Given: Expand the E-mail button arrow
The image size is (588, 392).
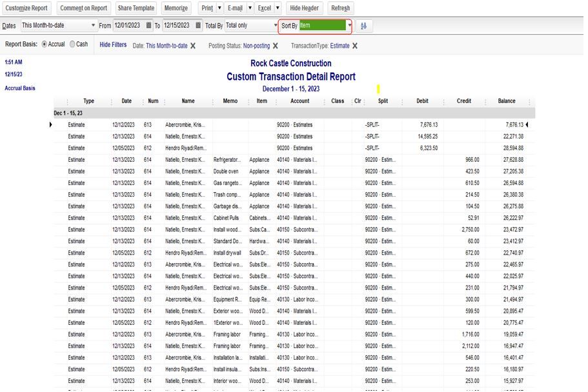Looking at the screenshot, I should [250, 8].
